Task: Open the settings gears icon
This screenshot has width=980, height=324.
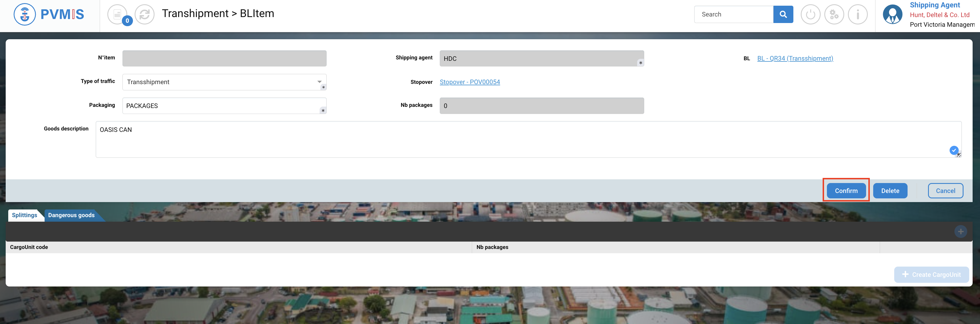Action: click(x=834, y=14)
